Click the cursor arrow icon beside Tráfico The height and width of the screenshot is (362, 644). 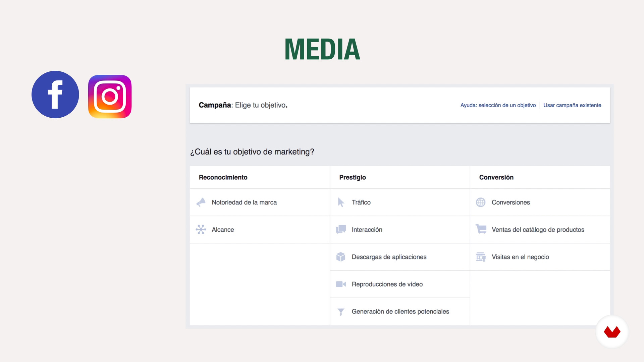click(x=341, y=202)
